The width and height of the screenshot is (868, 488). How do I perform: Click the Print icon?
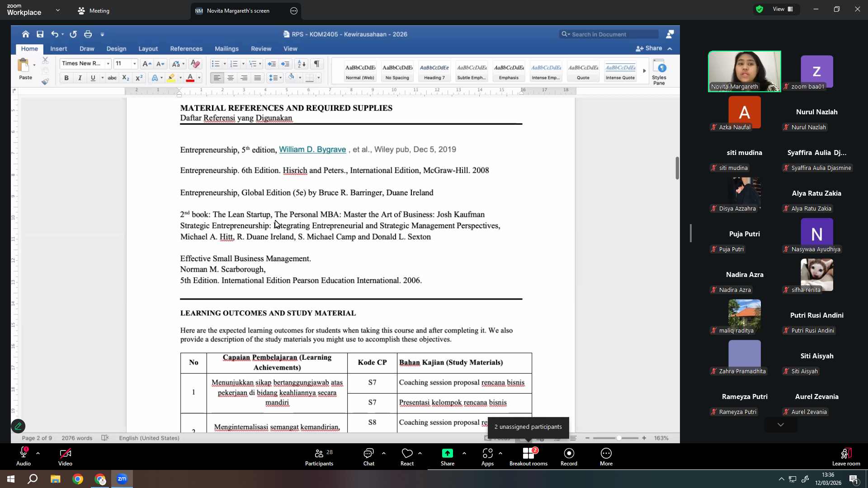click(x=88, y=34)
